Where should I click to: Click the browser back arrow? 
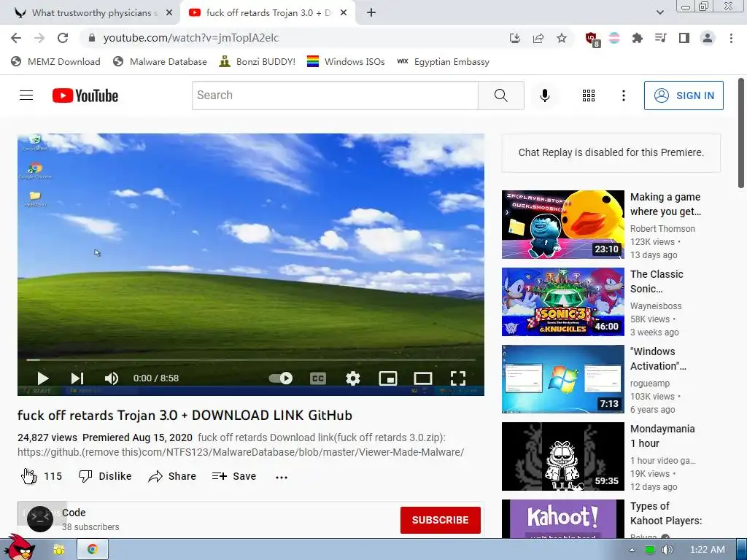16,38
